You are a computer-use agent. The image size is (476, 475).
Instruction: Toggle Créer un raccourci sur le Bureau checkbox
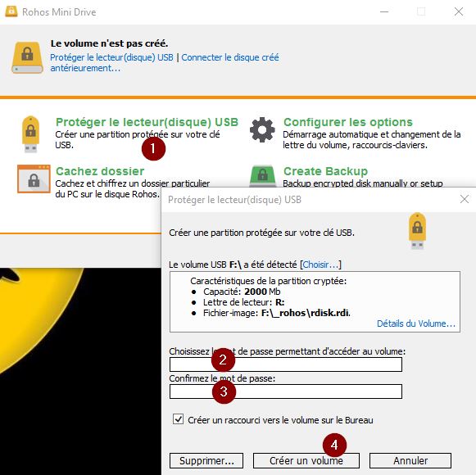(x=179, y=419)
